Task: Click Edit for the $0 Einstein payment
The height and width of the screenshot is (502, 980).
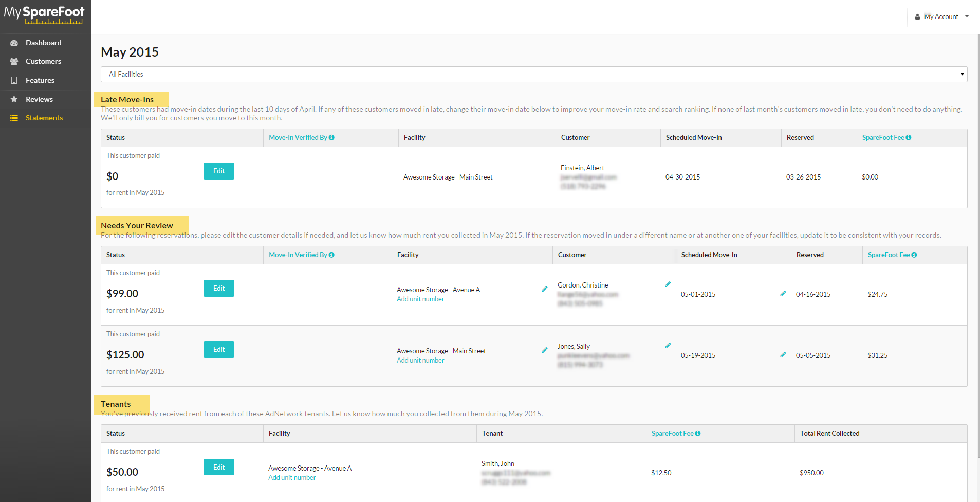Action: click(219, 171)
